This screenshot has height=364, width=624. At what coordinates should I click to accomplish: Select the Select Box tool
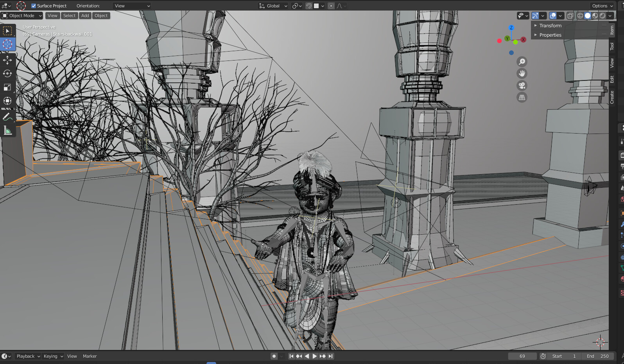[x=7, y=31]
